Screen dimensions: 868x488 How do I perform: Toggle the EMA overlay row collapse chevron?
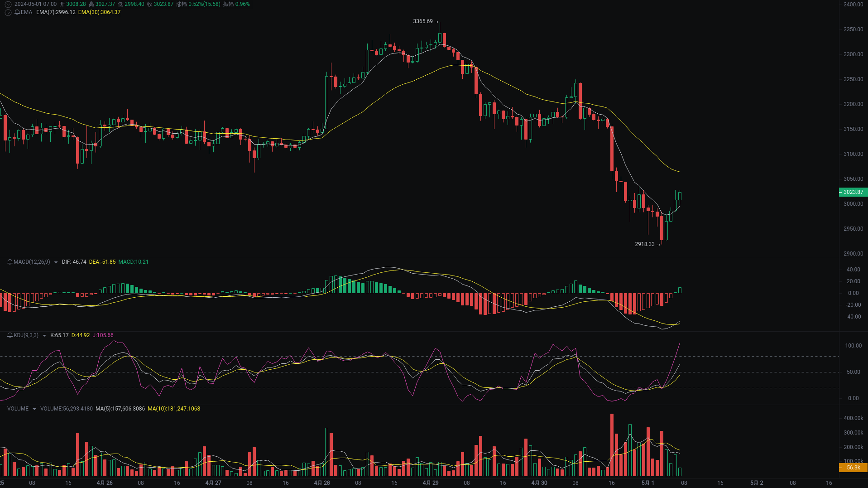pyautogui.click(x=8, y=12)
